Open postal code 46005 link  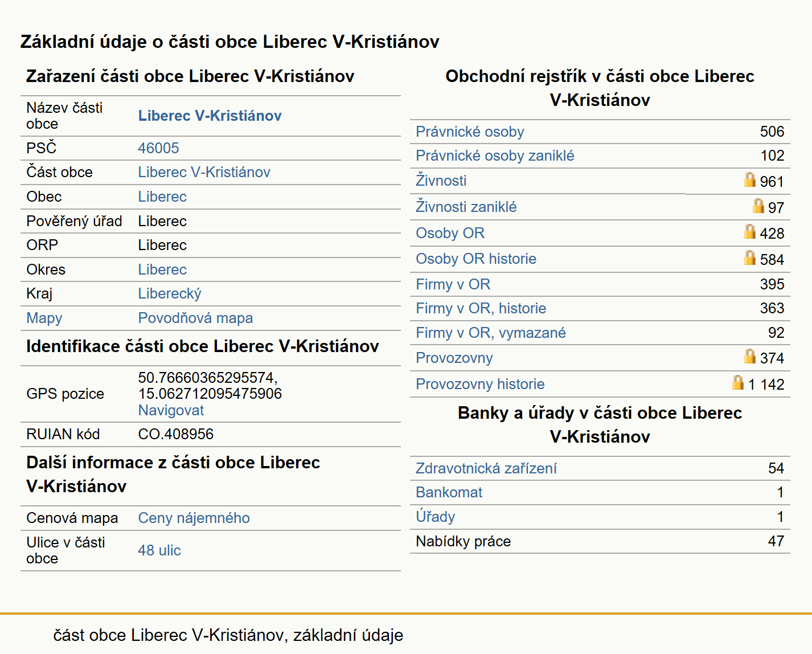[158, 148]
